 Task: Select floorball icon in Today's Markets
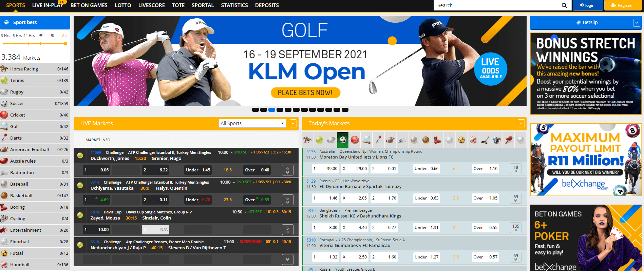click(450, 140)
